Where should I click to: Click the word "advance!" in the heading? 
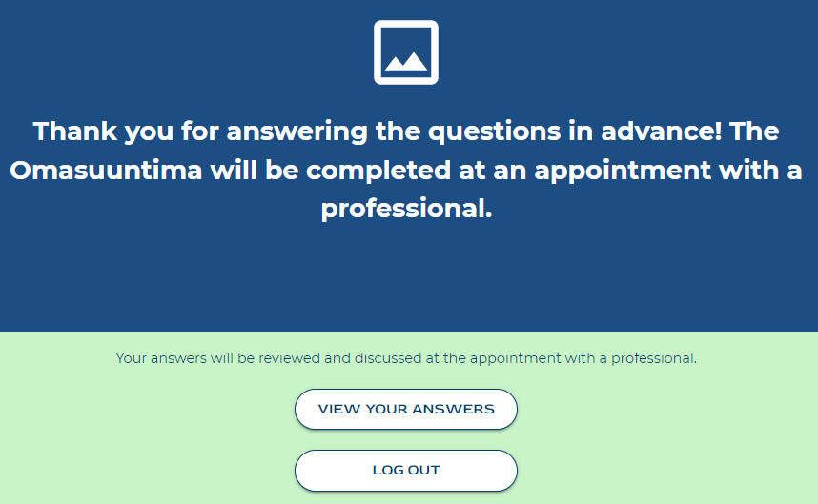point(662,131)
